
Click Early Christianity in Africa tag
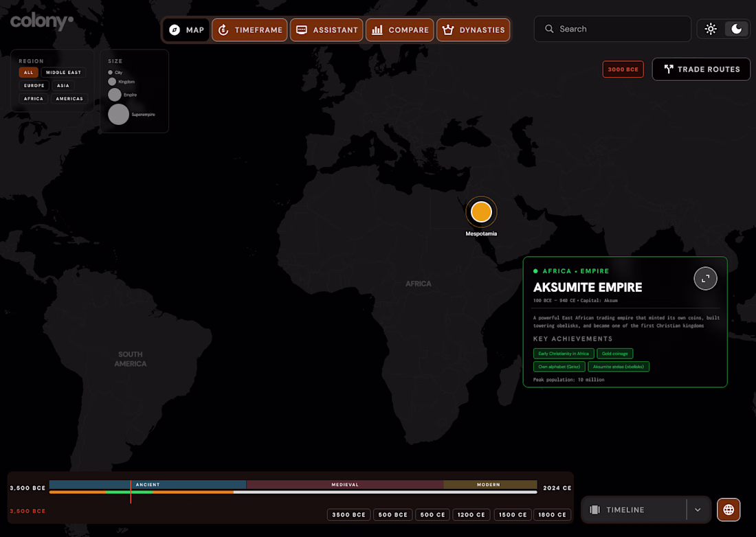click(x=564, y=354)
